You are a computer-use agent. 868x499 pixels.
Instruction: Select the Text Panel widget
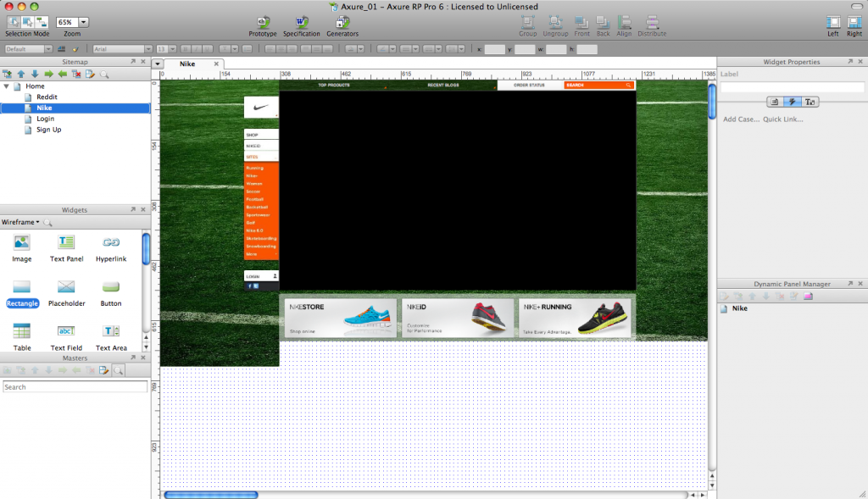point(66,248)
